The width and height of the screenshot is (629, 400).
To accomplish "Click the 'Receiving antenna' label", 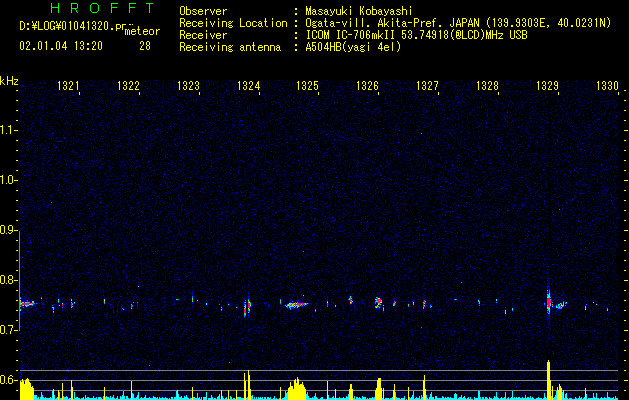I will click(230, 47).
